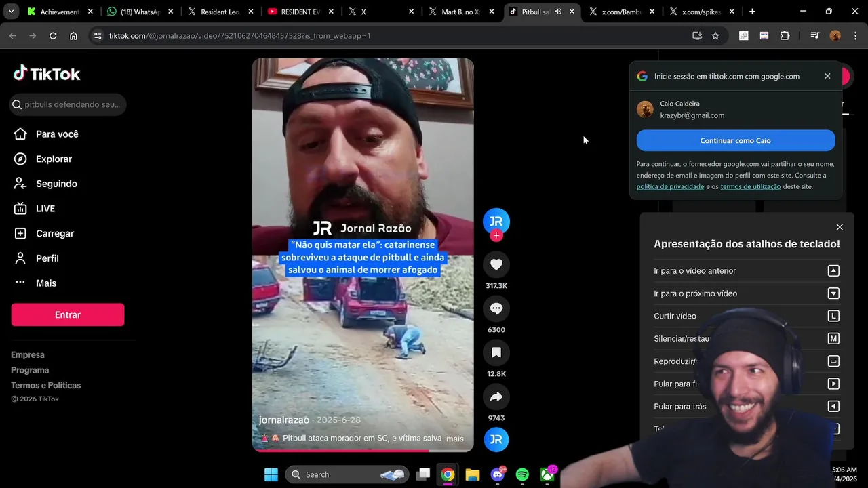Switch to the x.com/spikes tab

pos(702,12)
